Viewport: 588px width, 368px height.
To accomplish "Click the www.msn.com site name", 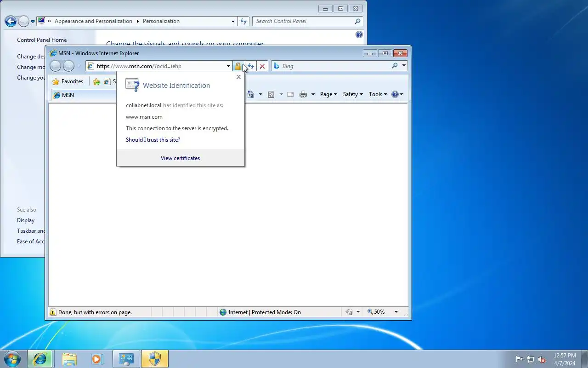I will [x=144, y=117].
